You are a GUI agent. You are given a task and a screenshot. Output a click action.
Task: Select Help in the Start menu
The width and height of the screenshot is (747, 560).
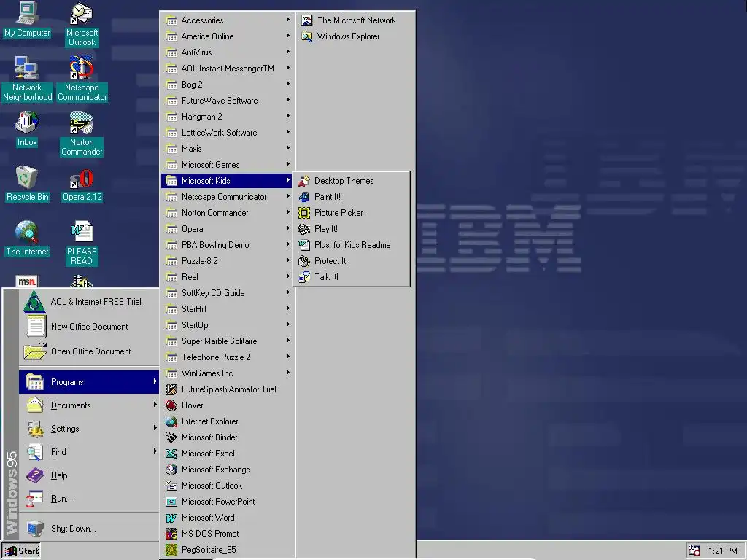click(89, 475)
